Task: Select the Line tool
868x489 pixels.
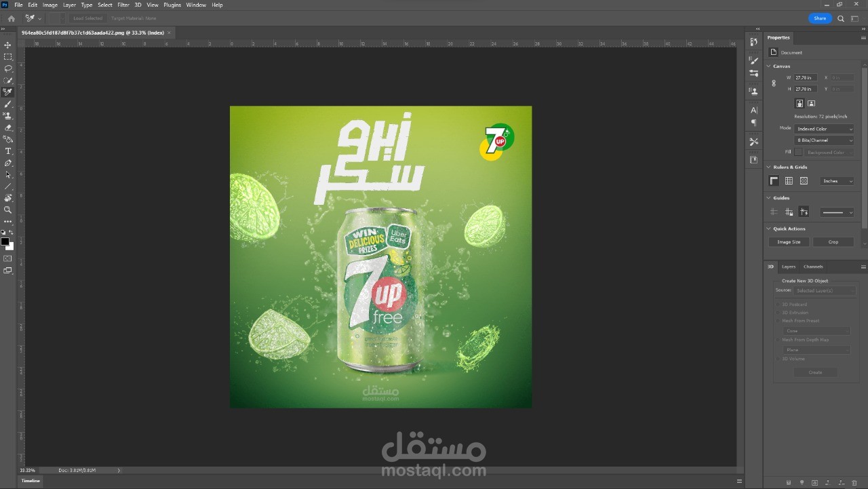Action: pyautogui.click(x=8, y=187)
